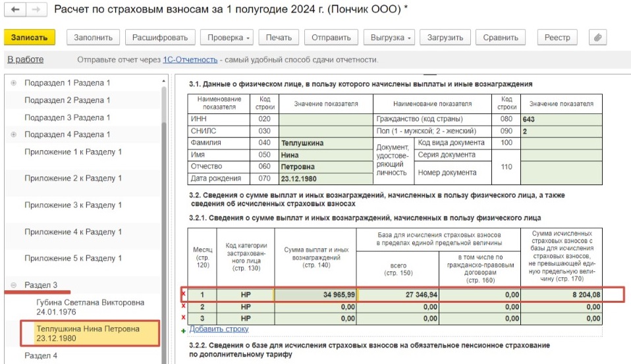The width and height of the screenshot is (631, 364).
Task: Click the forward navigation arrow
Action: pos(35,10)
